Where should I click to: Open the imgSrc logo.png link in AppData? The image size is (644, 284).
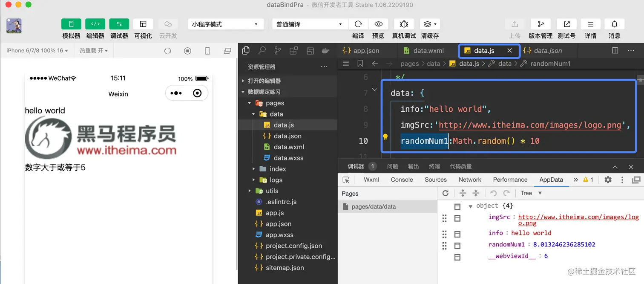(578, 220)
